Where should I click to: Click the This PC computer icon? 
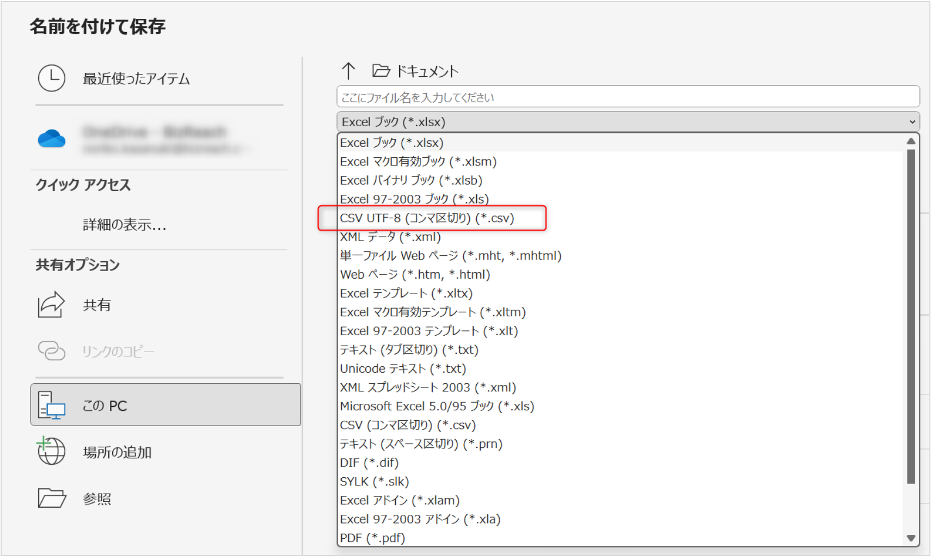(52, 405)
